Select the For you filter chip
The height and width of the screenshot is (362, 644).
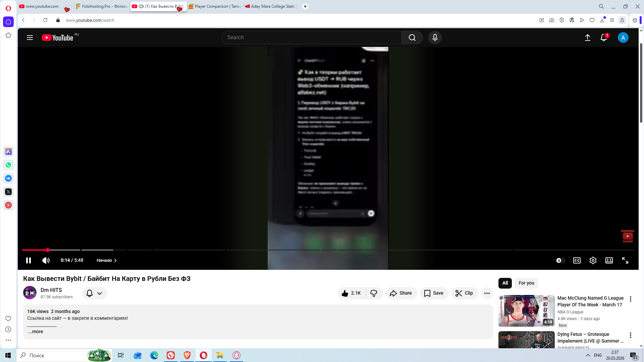526,283
